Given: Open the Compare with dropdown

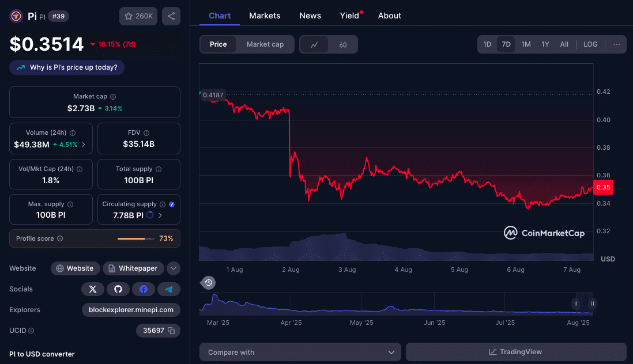Looking at the screenshot, I should [x=300, y=352].
